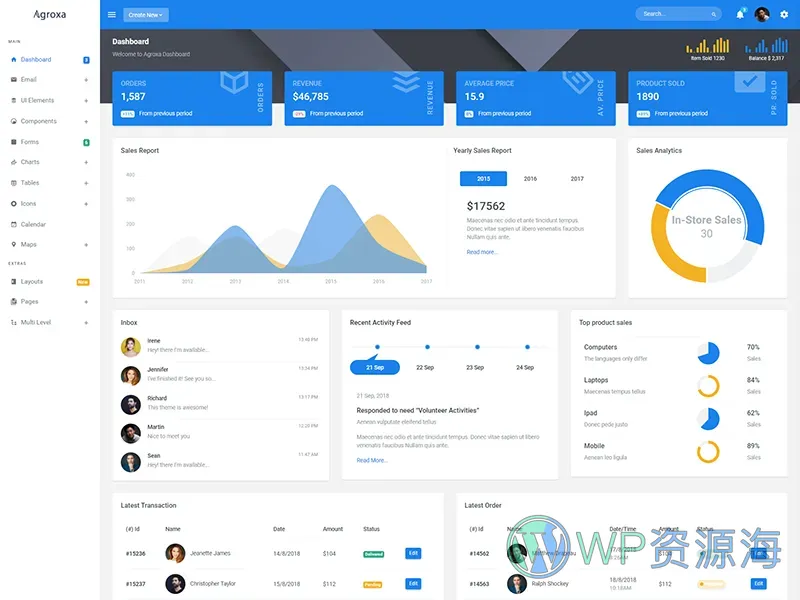Click the Email envelope sidebar icon
Viewport: 800px width, 600px height.
(13, 80)
